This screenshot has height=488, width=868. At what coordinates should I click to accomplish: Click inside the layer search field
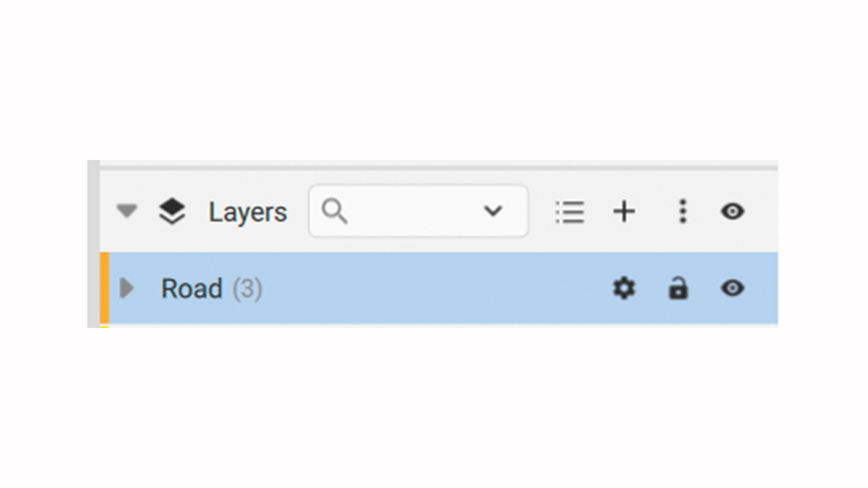(x=418, y=211)
